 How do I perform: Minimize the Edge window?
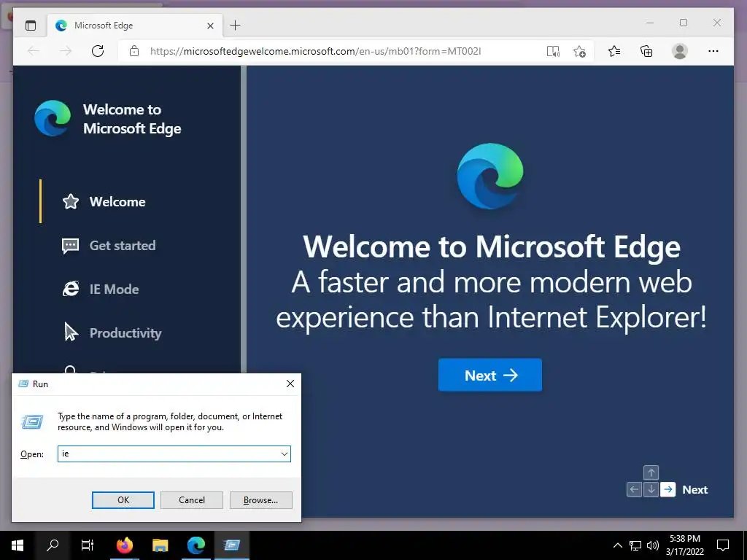click(650, 23)
